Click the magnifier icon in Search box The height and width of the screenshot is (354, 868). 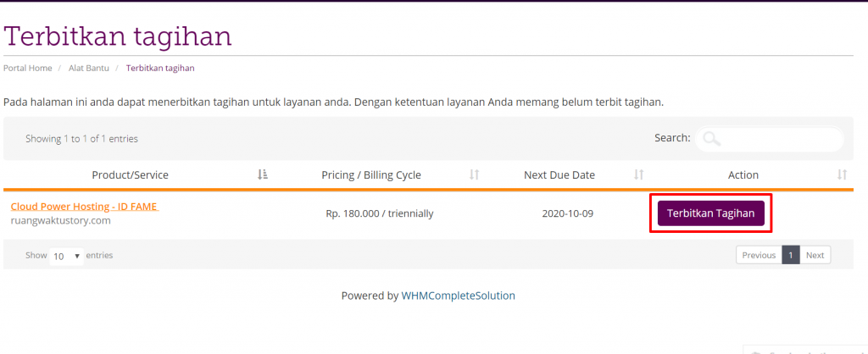pos(712,139)
